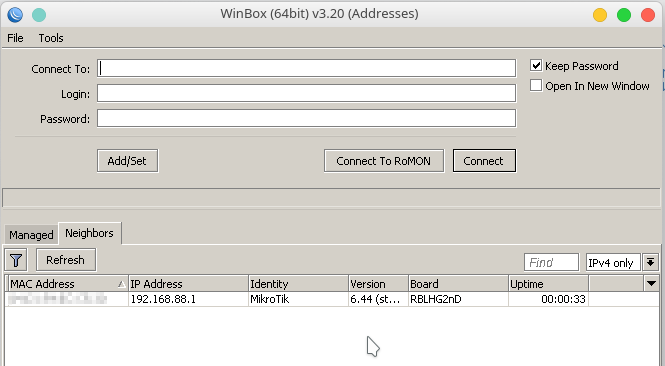Maximize window with green button
This screenshot has height=366, width=665.
(x=624, y=15)
